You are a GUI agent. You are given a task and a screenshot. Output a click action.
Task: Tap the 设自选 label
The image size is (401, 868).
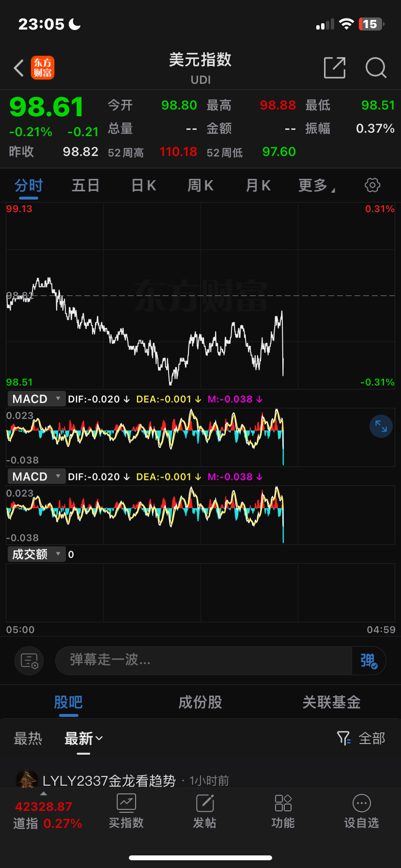pos(362,822)
